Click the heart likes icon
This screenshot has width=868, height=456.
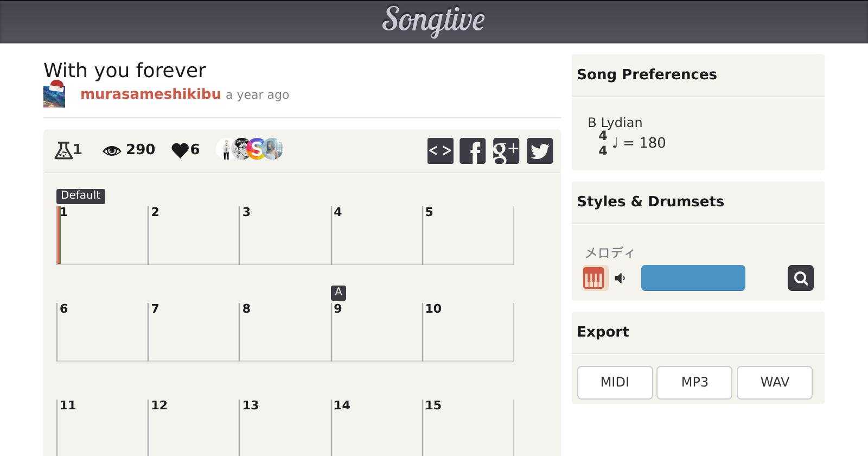click(x=180, y=150)
